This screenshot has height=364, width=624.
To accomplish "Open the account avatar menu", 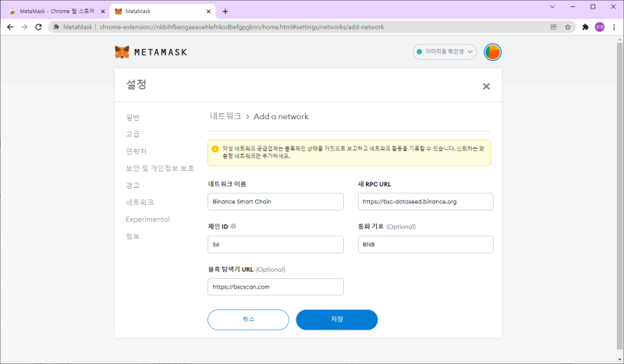I will point(492,52).
